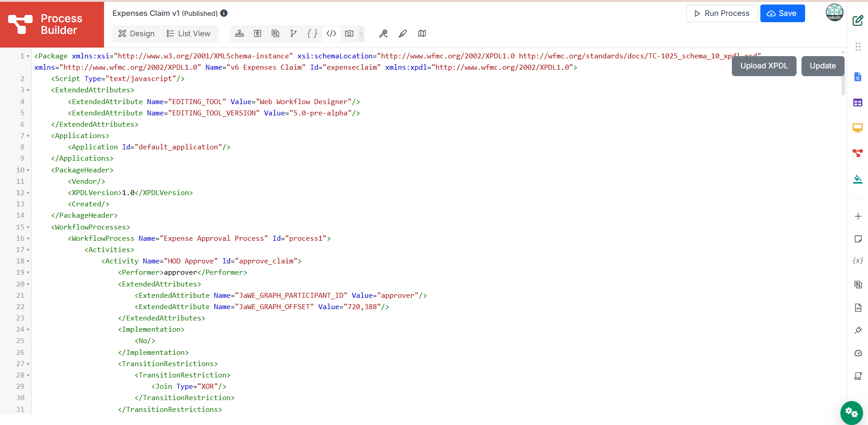The width and height of the screenshot is (868, 425).
Task: Switch to the Design tab
Action: pyautogui.click(x=137, y=33)
